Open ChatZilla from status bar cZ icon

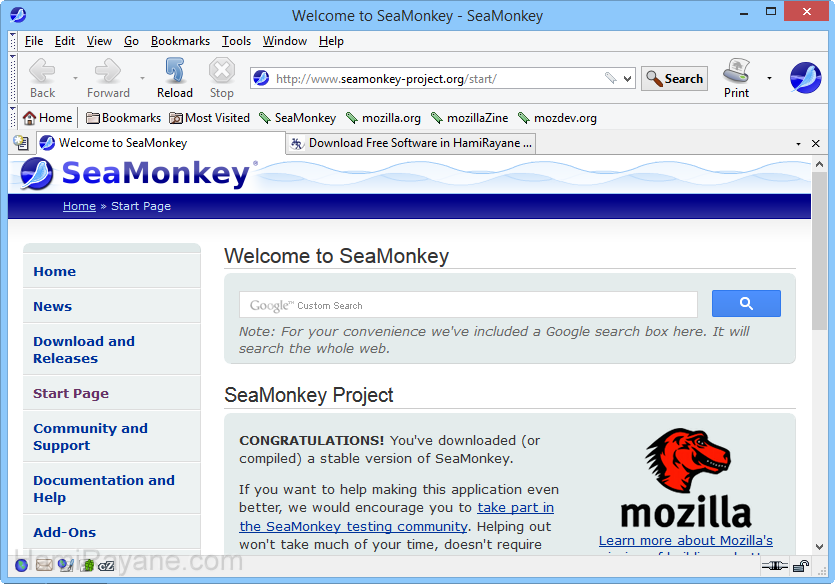(106, 565)
